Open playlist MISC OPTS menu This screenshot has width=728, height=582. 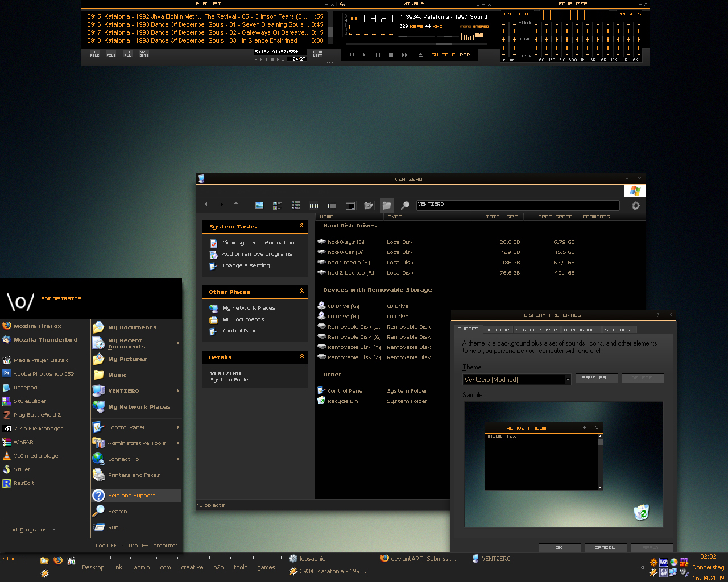pyautogui.click(x=144, y=54)
